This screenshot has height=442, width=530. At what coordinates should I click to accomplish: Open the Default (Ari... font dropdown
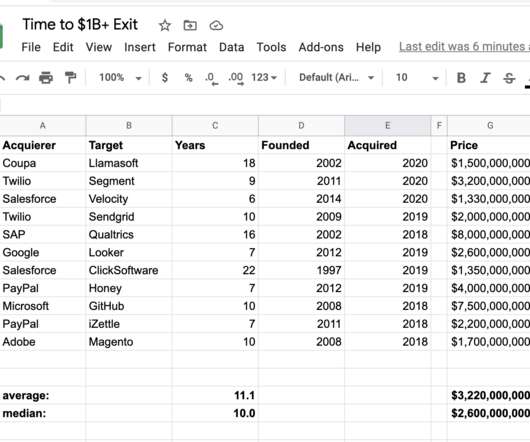(337, 78)
